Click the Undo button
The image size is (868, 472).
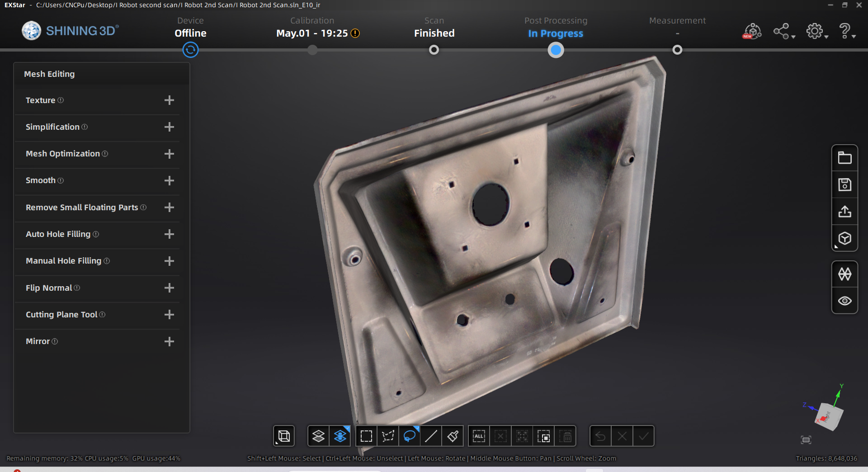pos(600,435)
